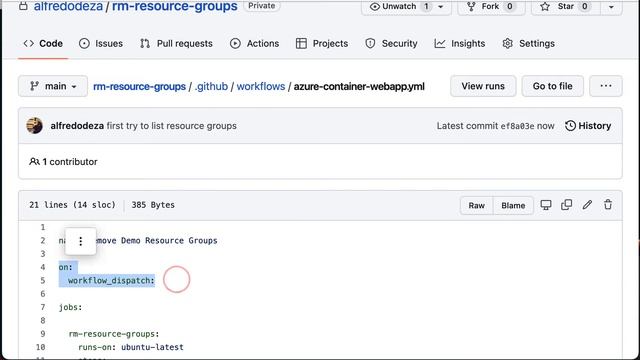The width and height of the screenshot is (640, 360).
Task: View the file History
Action: [x=588, y=126]
